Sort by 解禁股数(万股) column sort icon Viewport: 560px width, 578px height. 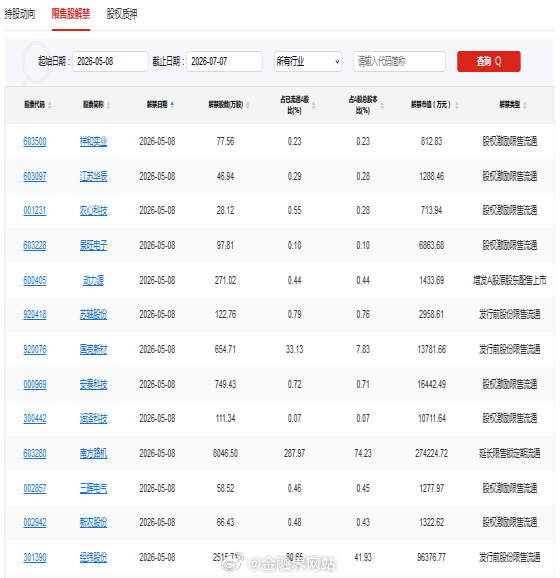pos(248,105)
